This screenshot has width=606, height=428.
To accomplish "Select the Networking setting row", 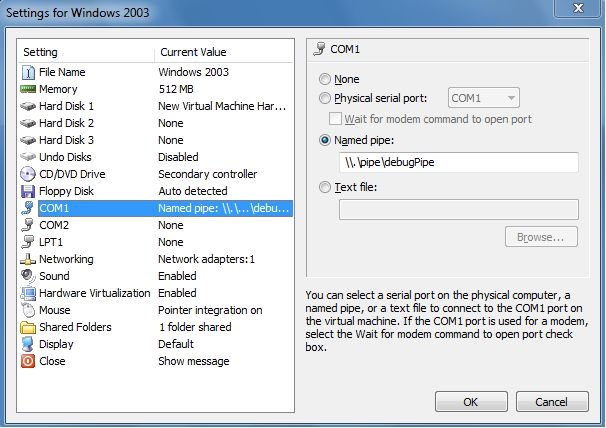I will (155, 259).
